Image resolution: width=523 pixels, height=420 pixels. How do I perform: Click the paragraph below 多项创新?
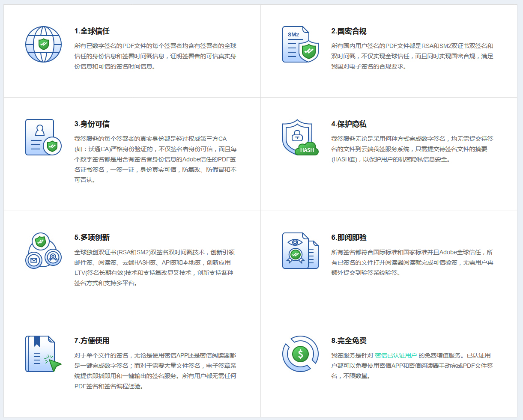point(155,268)
